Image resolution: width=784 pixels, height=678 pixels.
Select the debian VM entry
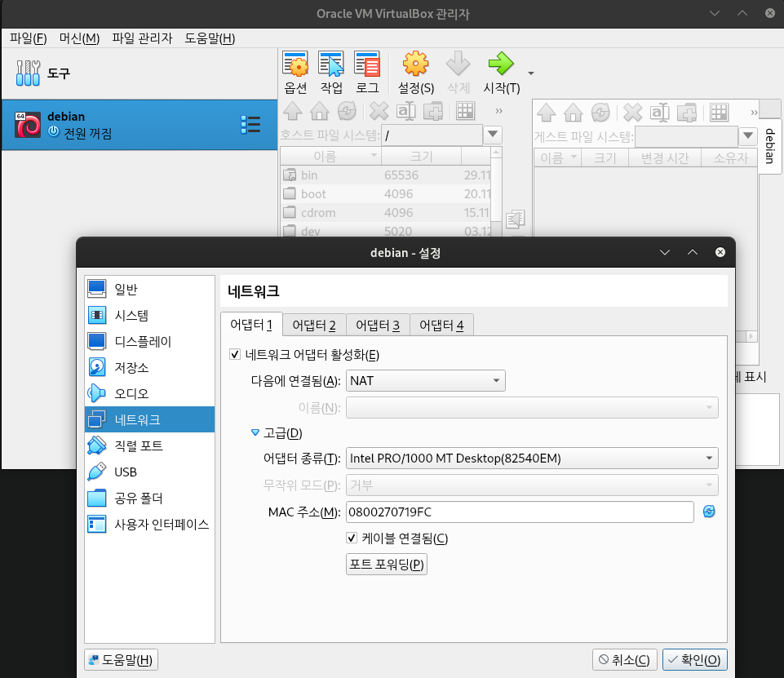tap(140, 125)
